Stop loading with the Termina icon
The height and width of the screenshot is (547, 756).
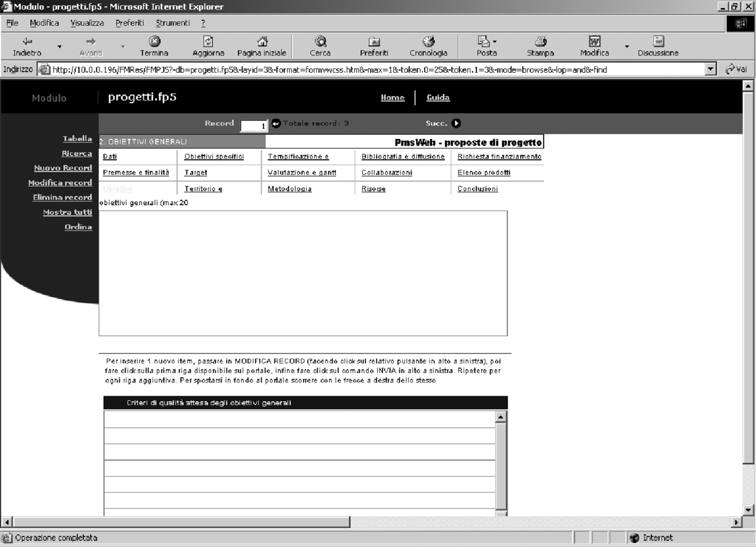click(x=155, y=41)
